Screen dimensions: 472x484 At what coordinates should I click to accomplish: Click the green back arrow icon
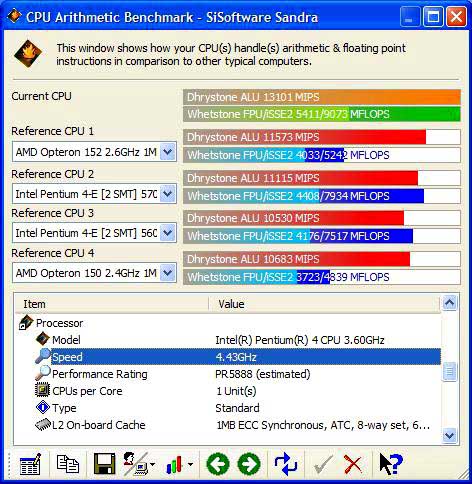coord(218,464)
